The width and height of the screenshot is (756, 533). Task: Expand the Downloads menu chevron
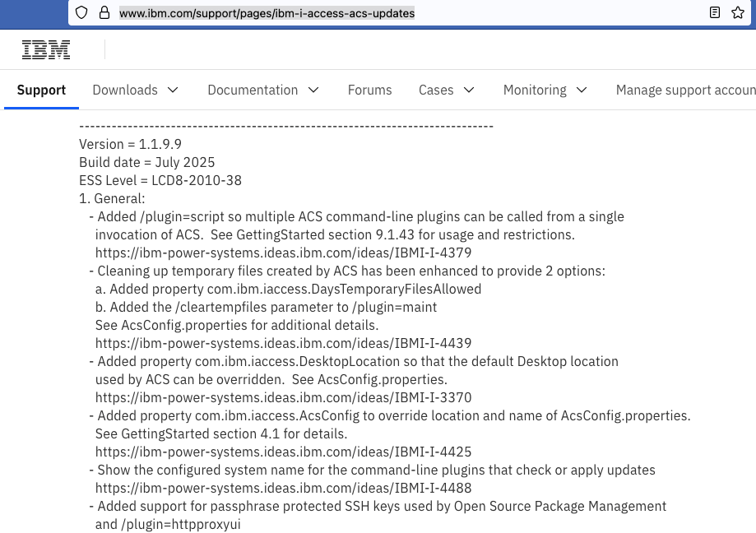[x=173, y=90]
